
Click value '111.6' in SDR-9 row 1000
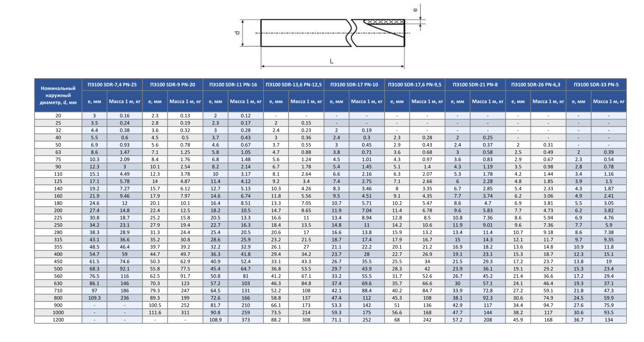(155, 313)
